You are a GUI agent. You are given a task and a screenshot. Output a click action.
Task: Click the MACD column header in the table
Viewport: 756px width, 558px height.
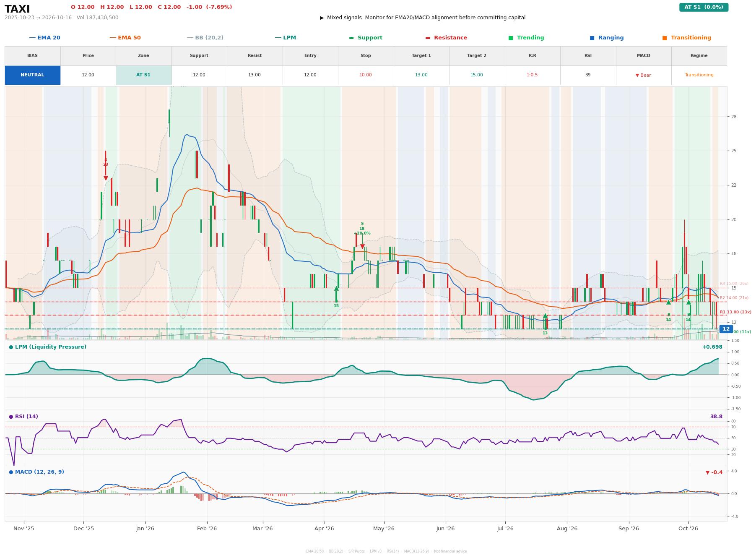point(643,56)
